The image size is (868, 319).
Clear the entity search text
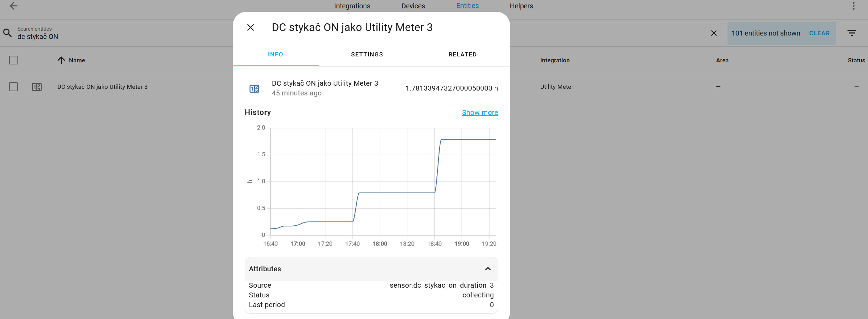[x=714, y=33]
